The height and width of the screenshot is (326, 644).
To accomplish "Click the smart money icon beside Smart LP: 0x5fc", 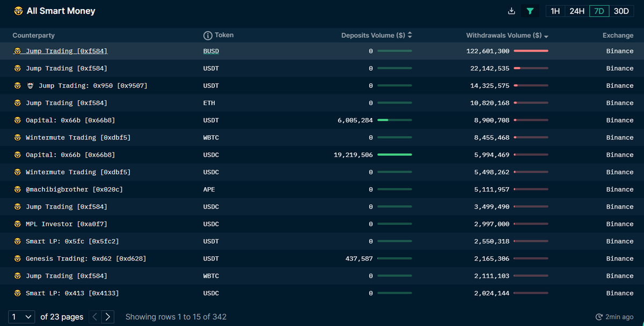I will pyautogui.click(x=17, y=241).
